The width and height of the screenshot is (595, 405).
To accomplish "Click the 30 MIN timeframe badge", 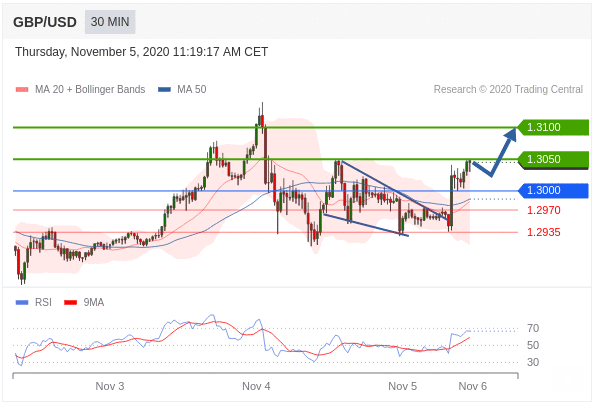I will (110, 22).
